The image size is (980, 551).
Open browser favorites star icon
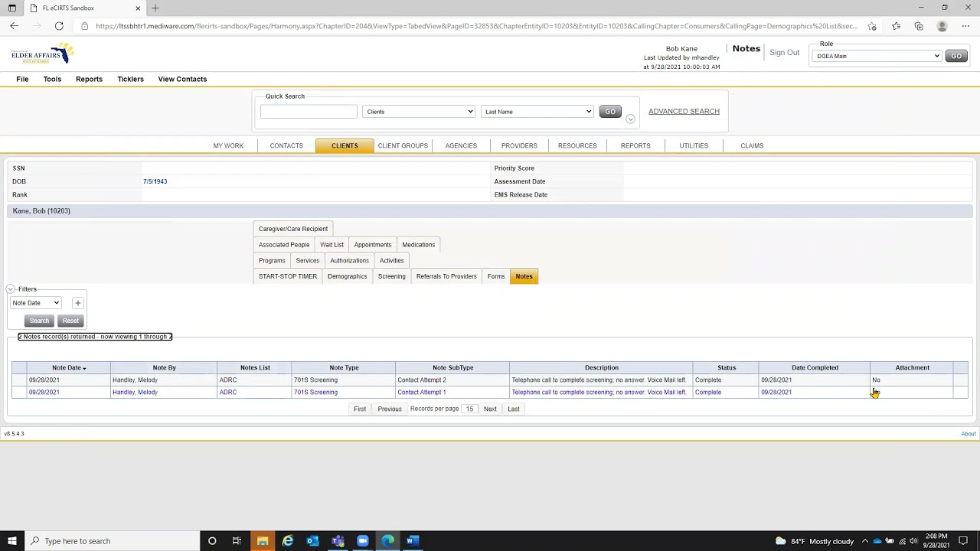tap(896, 26)
